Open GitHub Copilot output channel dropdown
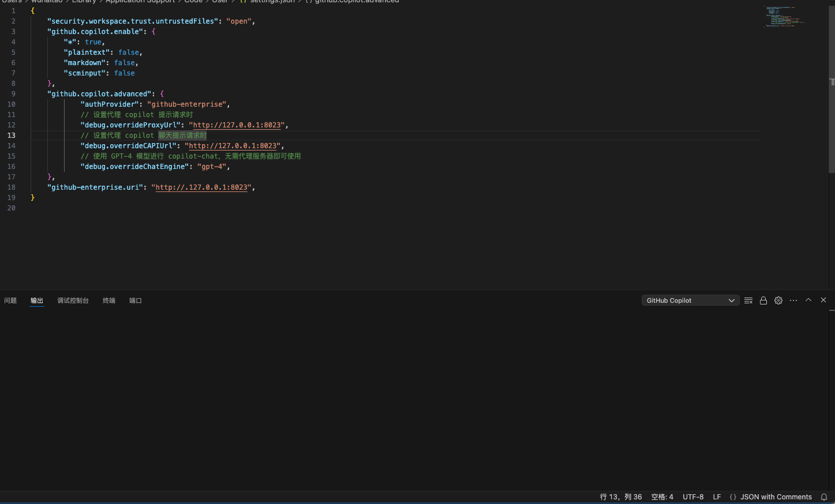 691,300
